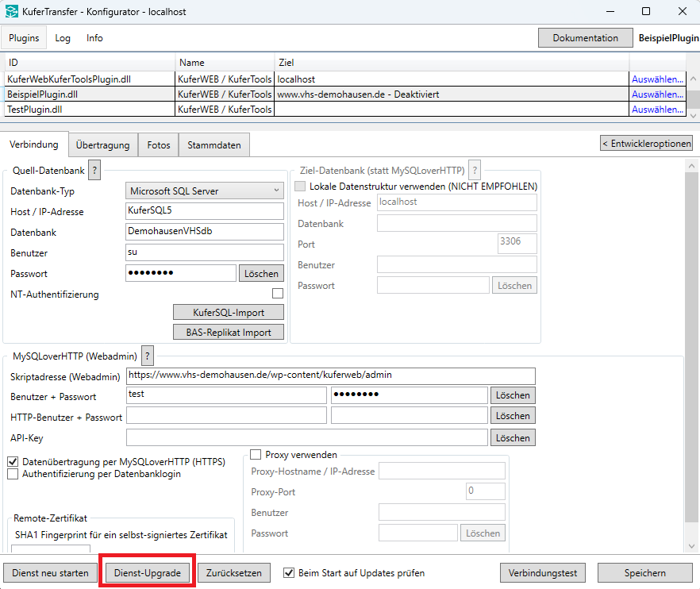Open help for Quell-Datenbank section
Image resolution: width=700 pixels, height=589 pixels.
[94, 170]
